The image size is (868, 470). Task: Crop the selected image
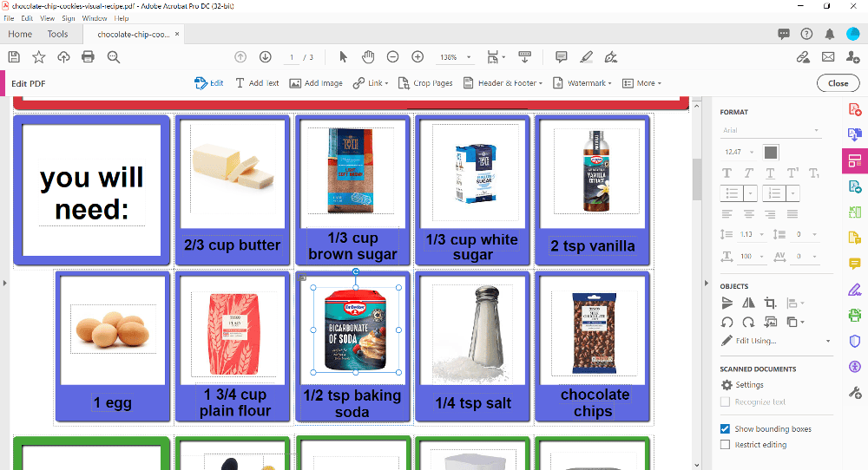(770, 303)
